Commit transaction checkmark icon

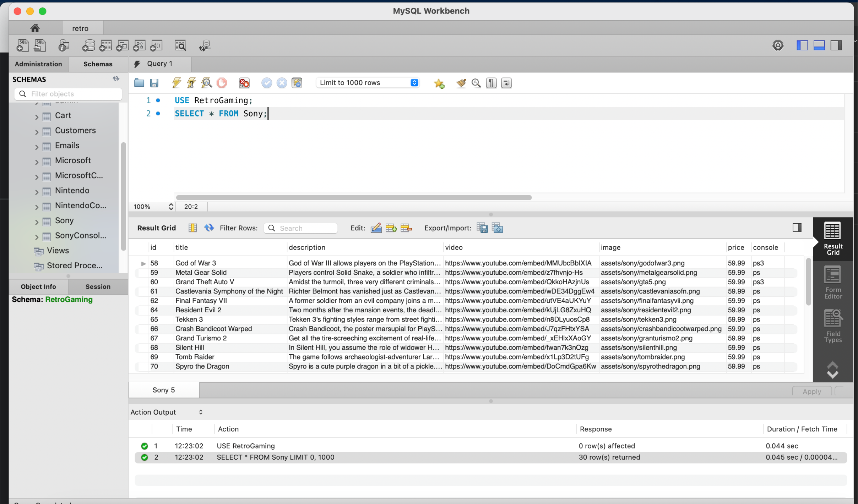(x=266, y=83)
